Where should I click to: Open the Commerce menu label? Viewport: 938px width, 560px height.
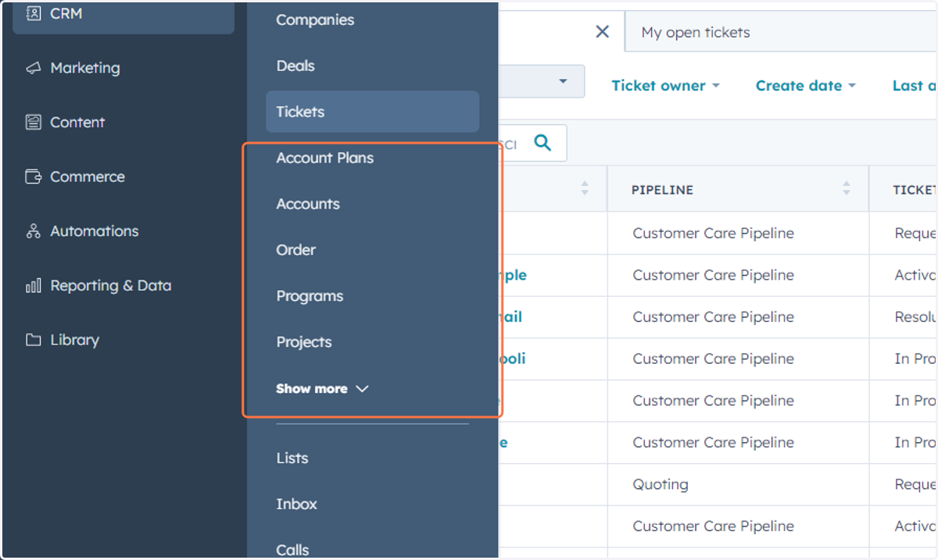[88, 177]
